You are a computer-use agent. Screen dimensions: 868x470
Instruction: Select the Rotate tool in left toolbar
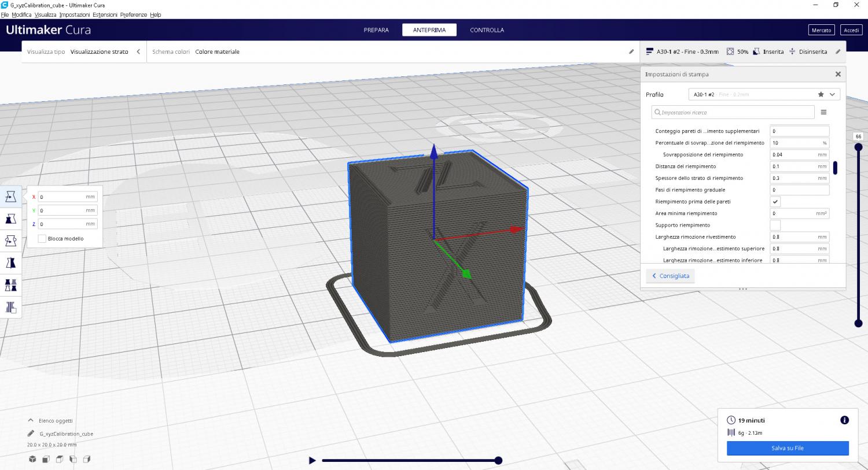pos(10,240)
